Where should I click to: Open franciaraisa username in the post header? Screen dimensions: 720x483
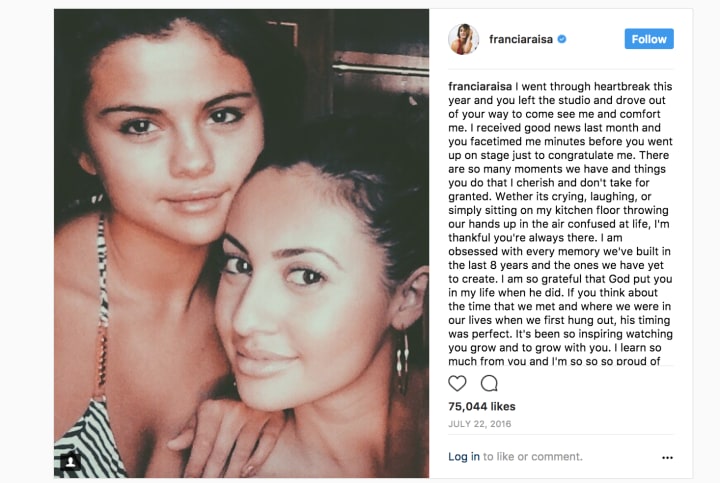[521, 39]
